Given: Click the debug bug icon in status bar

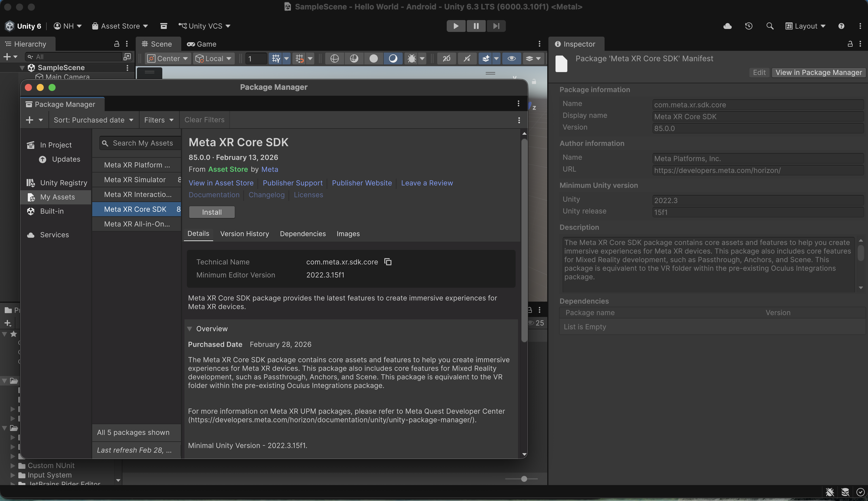Looking at the screenshot, I should pyautogui.click(x=830, y=492).
